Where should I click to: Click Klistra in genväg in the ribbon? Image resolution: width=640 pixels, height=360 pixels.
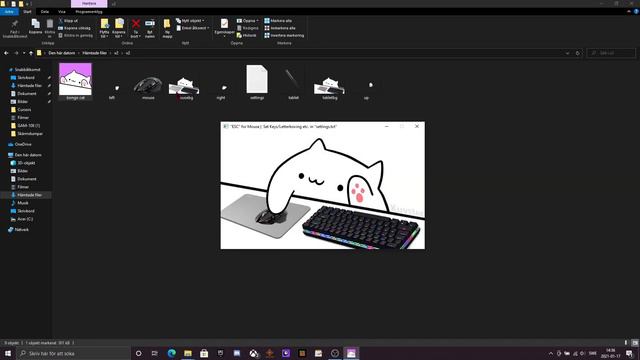click(x=76, y=35)
